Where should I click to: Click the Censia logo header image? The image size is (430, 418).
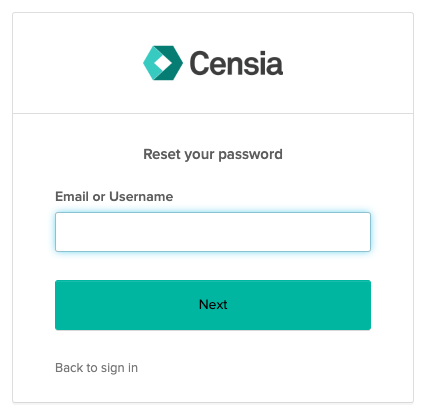(213, 63)
